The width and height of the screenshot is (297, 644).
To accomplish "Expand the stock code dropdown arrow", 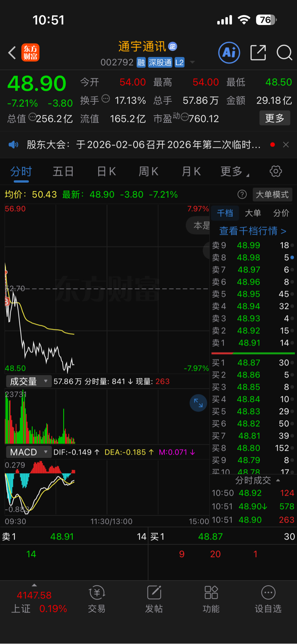I will click(192, 62).
